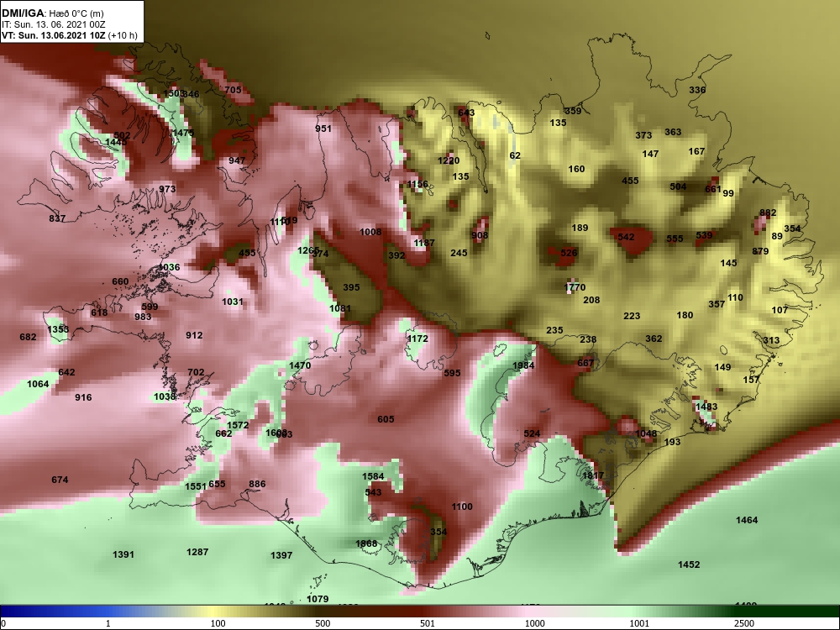The width and height of the screenshot is (840, 630).
Task: Click the map value 916
Action: 83,397
